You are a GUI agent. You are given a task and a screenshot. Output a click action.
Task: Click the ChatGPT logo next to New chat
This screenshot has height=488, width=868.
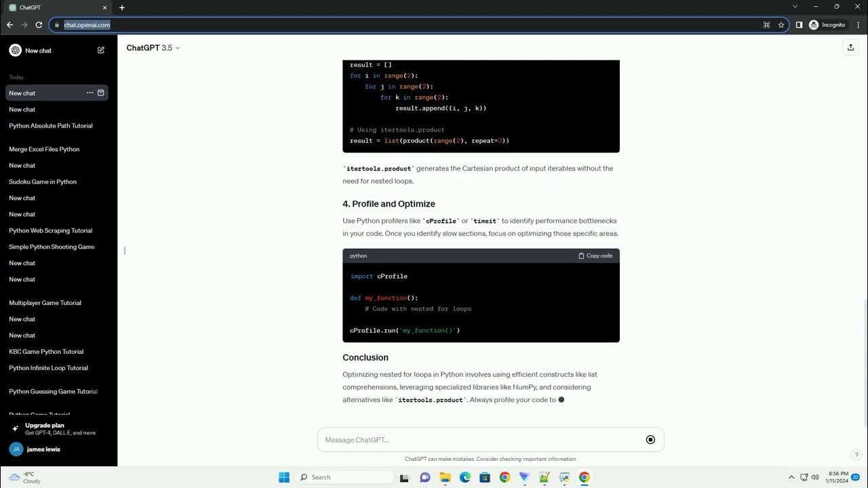[15, 50]
